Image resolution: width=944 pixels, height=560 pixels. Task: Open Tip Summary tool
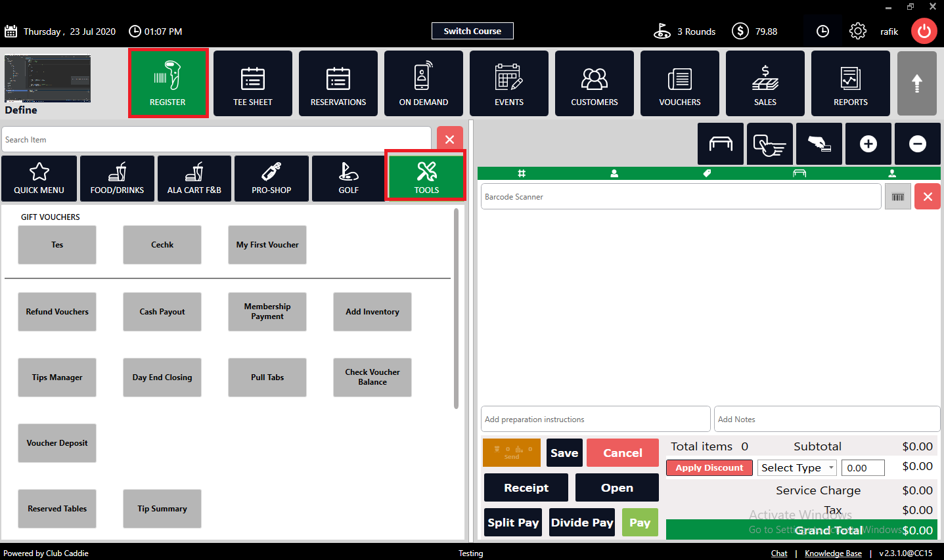pyautogui.click(x=162, y=509)
